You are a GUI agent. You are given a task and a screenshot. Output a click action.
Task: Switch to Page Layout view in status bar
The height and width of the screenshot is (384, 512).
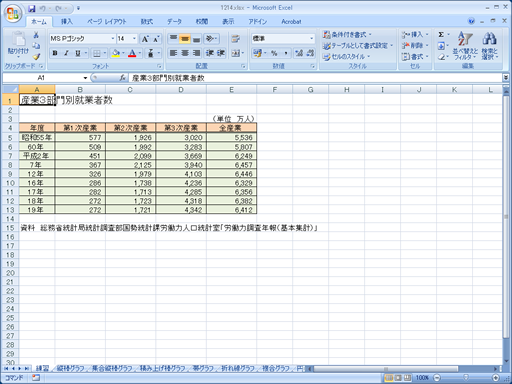point(398,377)
